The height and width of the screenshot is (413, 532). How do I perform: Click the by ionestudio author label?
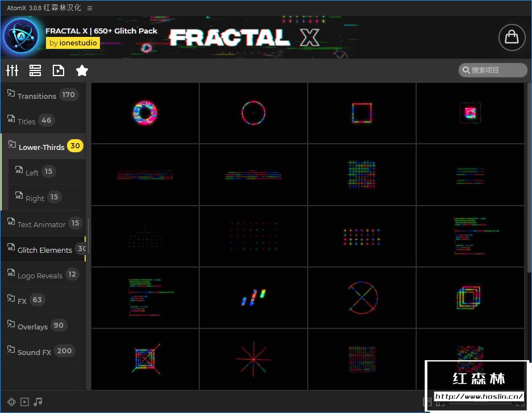tap(73, 43)
